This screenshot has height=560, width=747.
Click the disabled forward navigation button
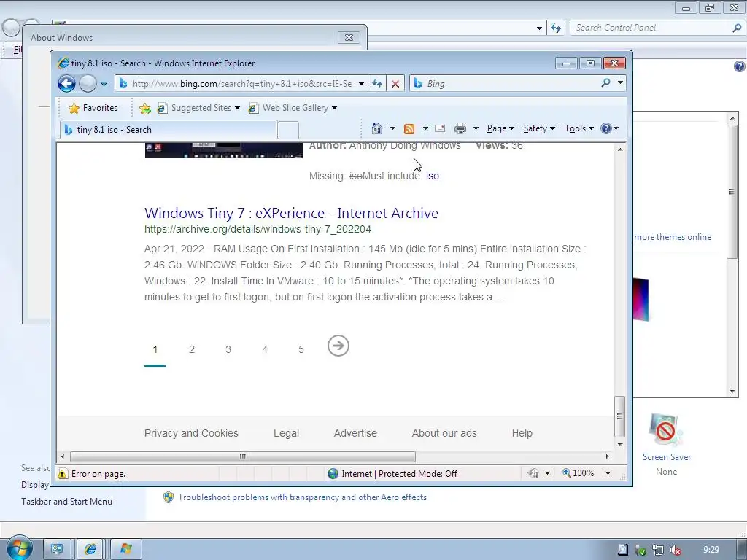[88, 84]
